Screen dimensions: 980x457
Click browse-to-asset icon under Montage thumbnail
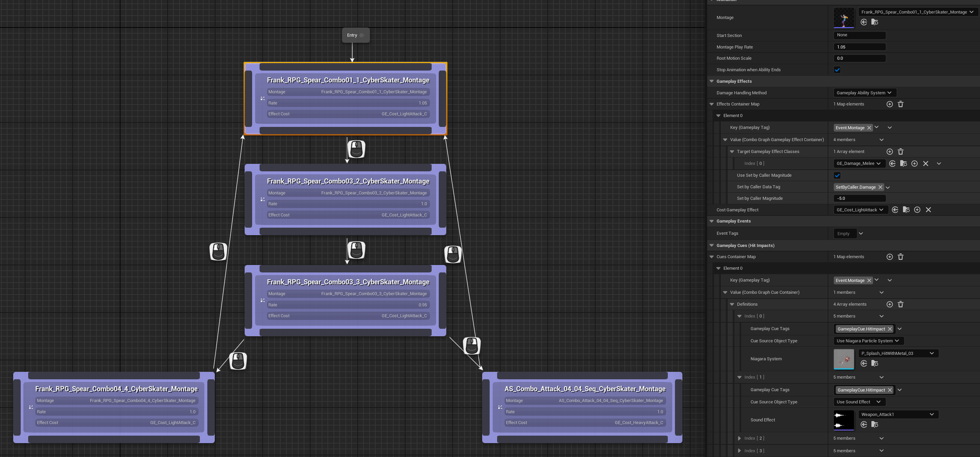point(875,22)
